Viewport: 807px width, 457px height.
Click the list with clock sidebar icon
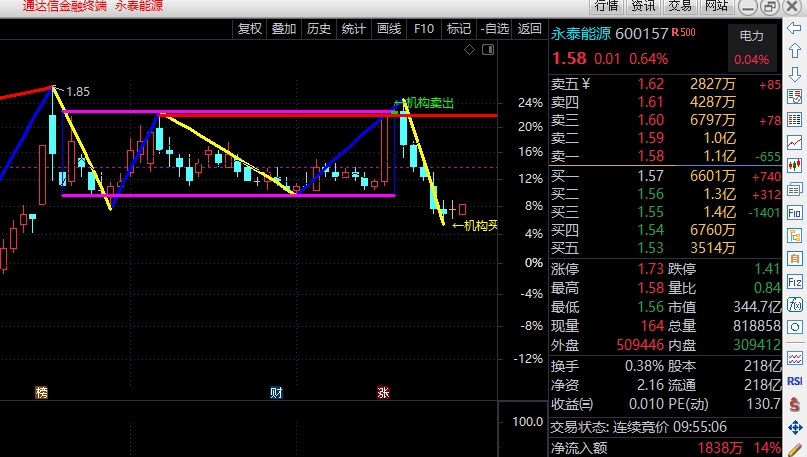[795, 97]
